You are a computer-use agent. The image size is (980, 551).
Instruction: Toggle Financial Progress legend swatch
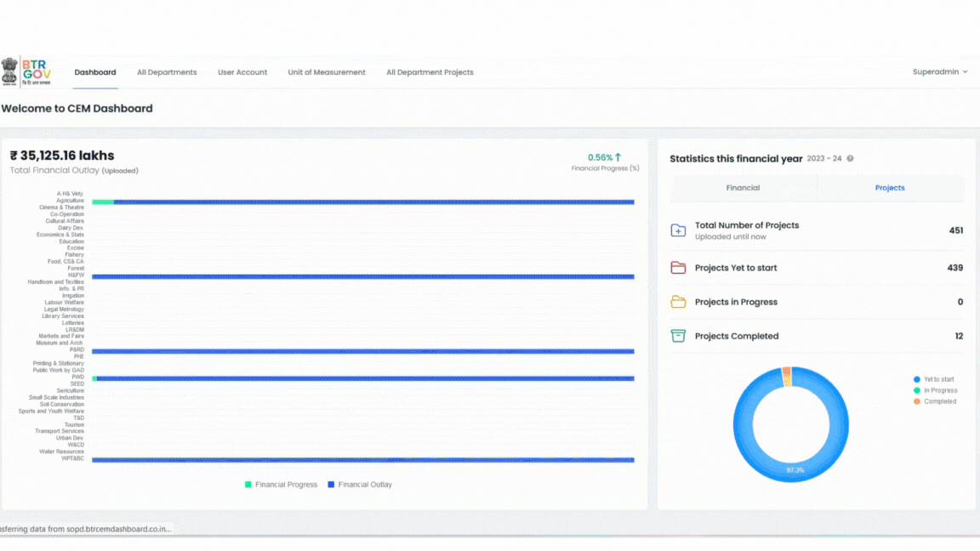point(248,485)
